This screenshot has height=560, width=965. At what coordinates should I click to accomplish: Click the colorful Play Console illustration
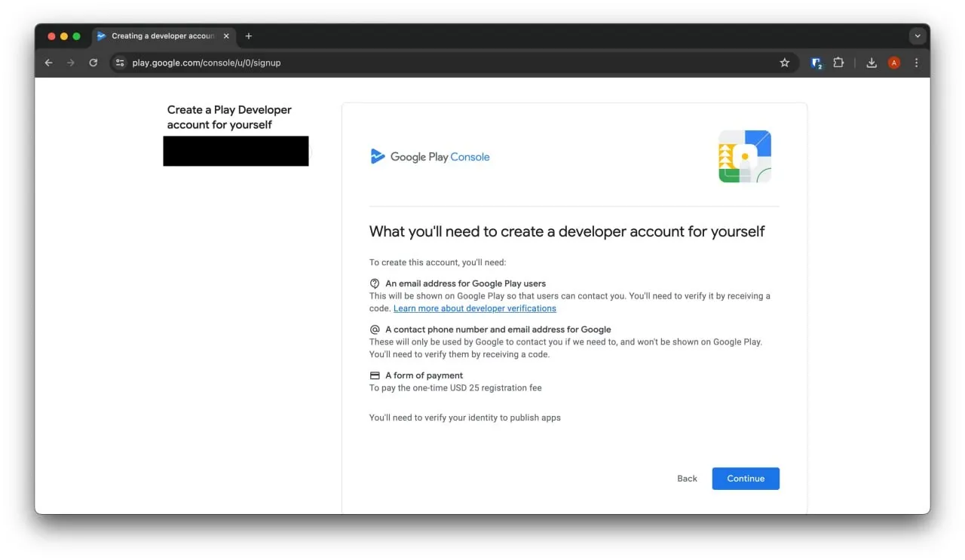[x=745, y=156]
